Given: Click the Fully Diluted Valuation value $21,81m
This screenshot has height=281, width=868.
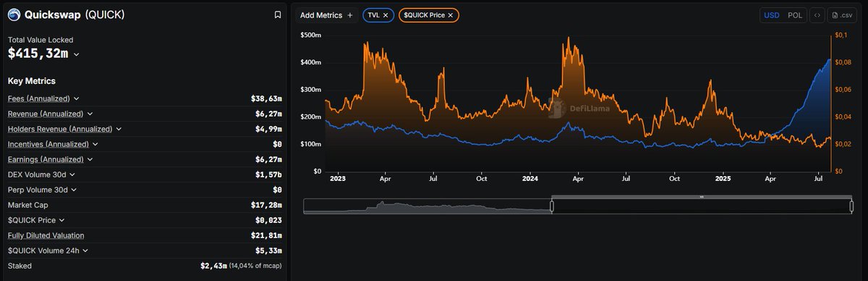Looking at the screenshot, I should pyautogui.click(x=266, y=235).
